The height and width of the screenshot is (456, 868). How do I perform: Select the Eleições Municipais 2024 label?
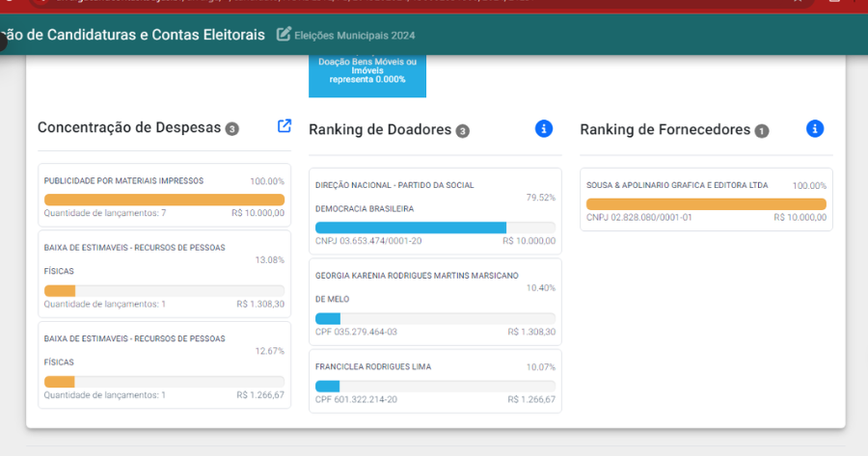coord(354,36)
